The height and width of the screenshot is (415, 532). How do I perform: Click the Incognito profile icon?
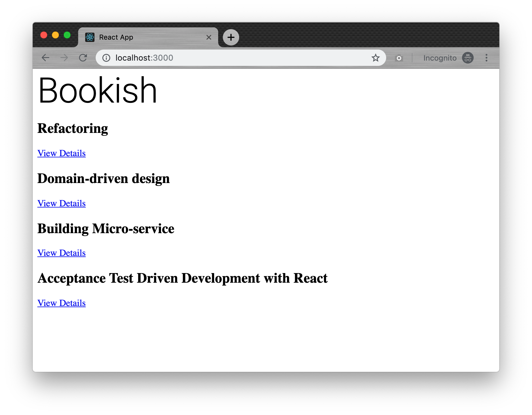467,58
